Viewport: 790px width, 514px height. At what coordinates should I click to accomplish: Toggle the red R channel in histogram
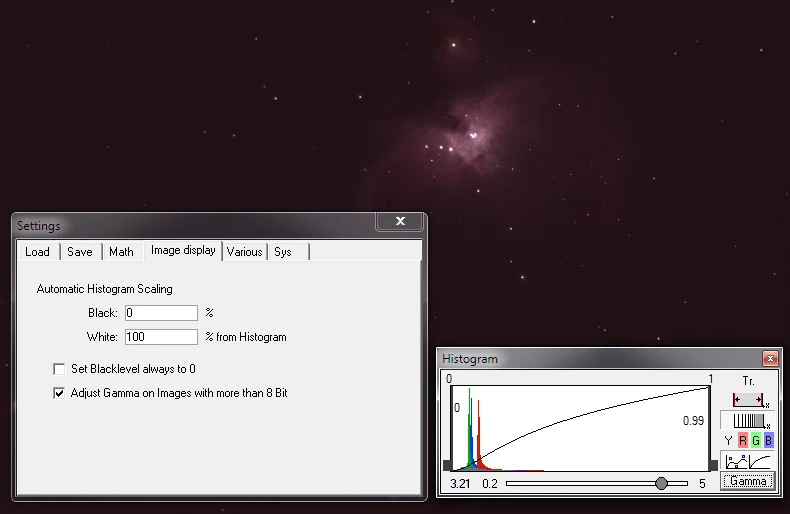[x=742, y=440]
